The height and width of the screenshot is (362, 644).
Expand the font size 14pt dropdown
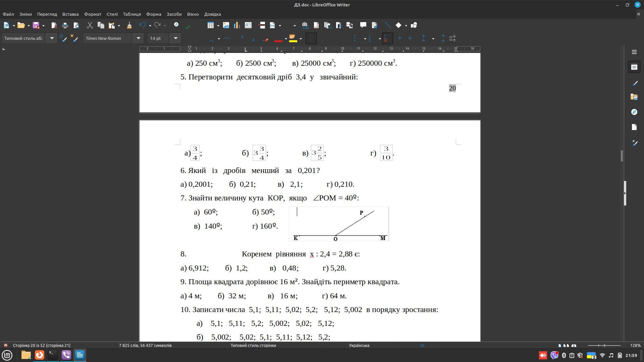[x=176, y=38]
